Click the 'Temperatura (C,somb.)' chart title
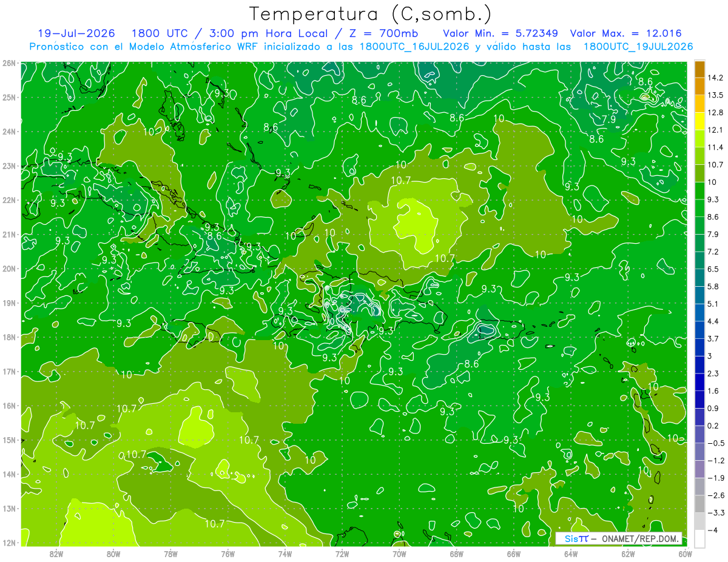Image resolution: width=728 pixels, height=562 pixels. tap(371, 14)
